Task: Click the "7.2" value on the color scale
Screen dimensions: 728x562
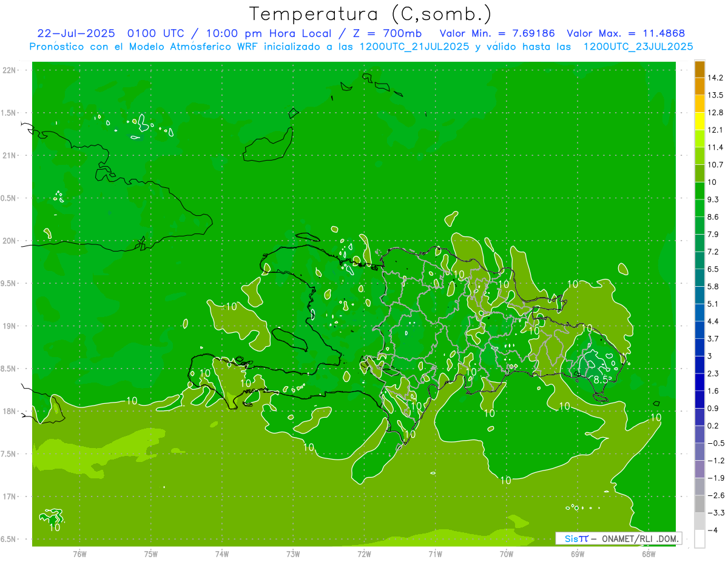Action: [x=714, y=252]
